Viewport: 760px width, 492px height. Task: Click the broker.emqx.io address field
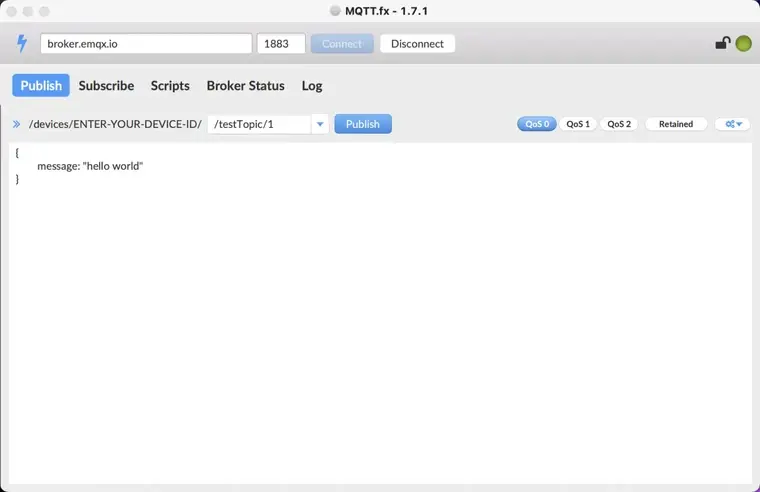(x=146, y=44)
